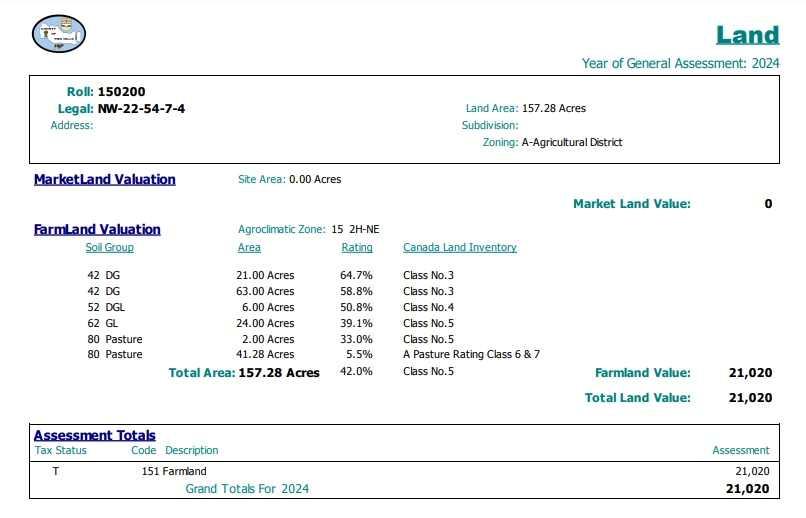Select the Soil Group column header
Image resolution: width=806 pixels, height=518 pixels.
(x=109, y=248)
